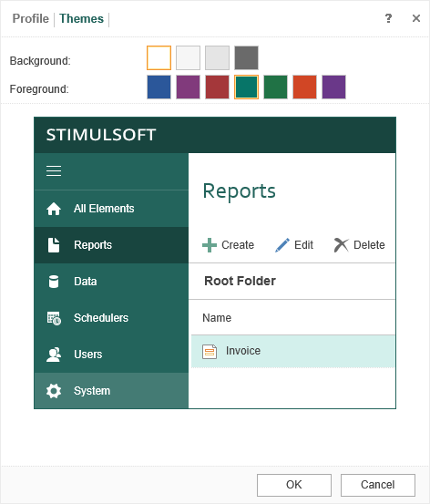Click the blue pencil Edit icon
Viewport: 430px width, 504px height.
[x=282, y=245]
